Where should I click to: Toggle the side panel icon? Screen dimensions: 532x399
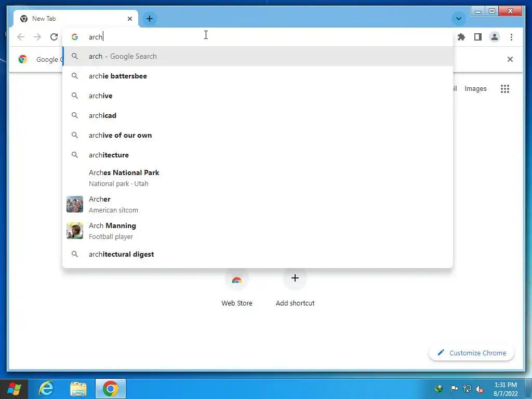[478, 37]
